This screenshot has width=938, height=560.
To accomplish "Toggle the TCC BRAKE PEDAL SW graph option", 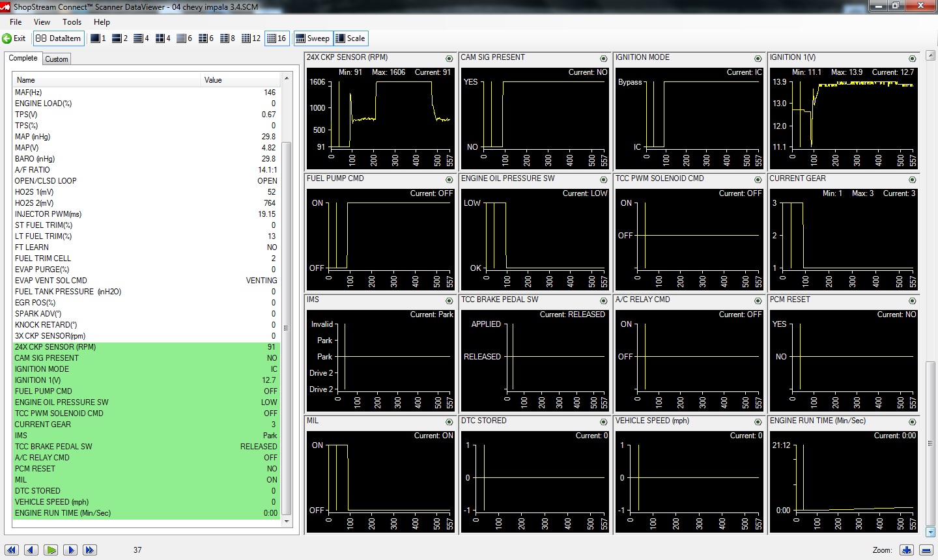I will pyautogui.click(x=604, y=301).
